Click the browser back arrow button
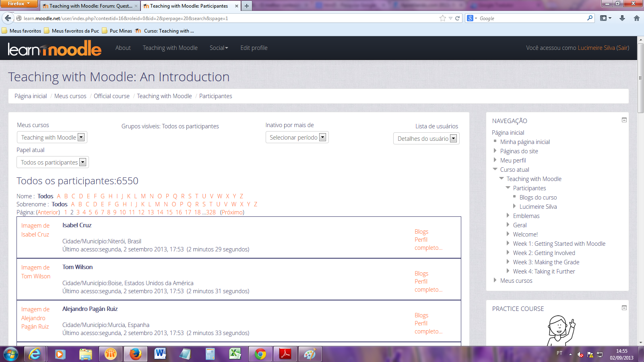 tap(8, 18)
